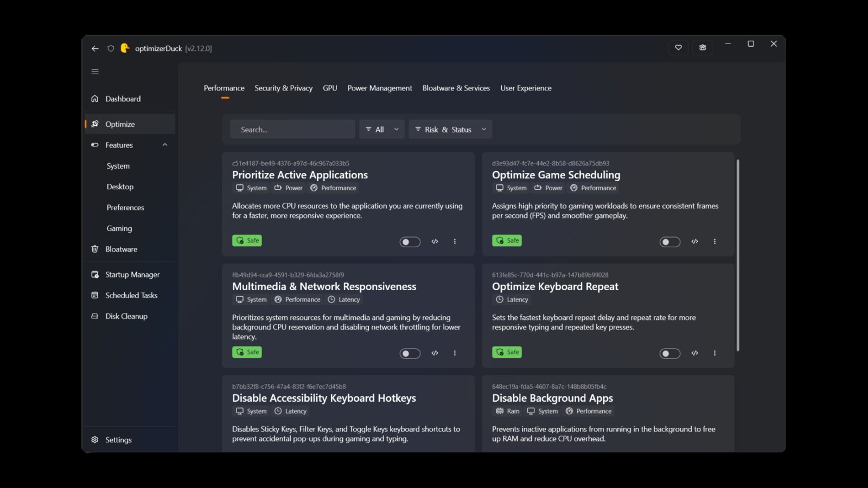Open more options for Multimedia & Network Responsiveness
The height and width of the screenshot is (488, 868).
(x=455, y=353)
